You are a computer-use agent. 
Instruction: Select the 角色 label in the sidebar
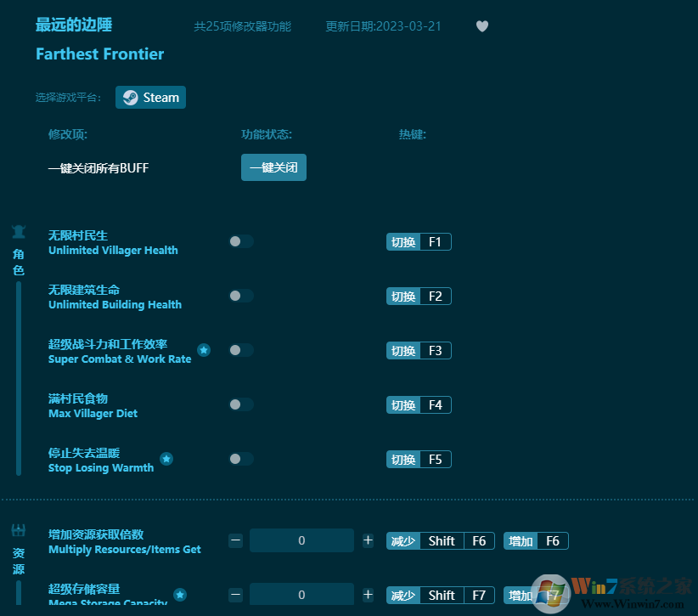pos(18,261)
